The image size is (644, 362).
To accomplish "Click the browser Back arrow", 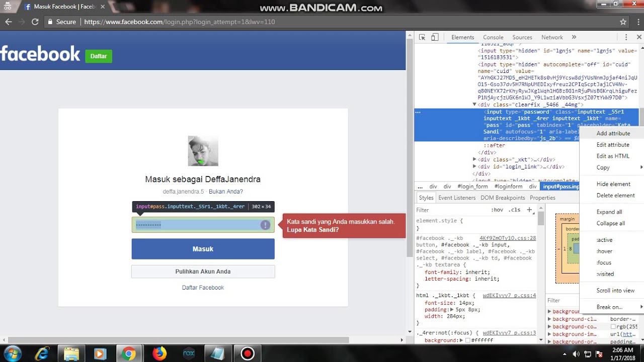I will [x=9, y=22].
